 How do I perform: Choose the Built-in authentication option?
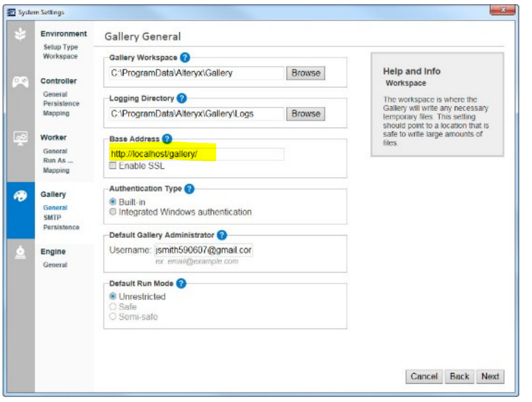tap(113, 202)
